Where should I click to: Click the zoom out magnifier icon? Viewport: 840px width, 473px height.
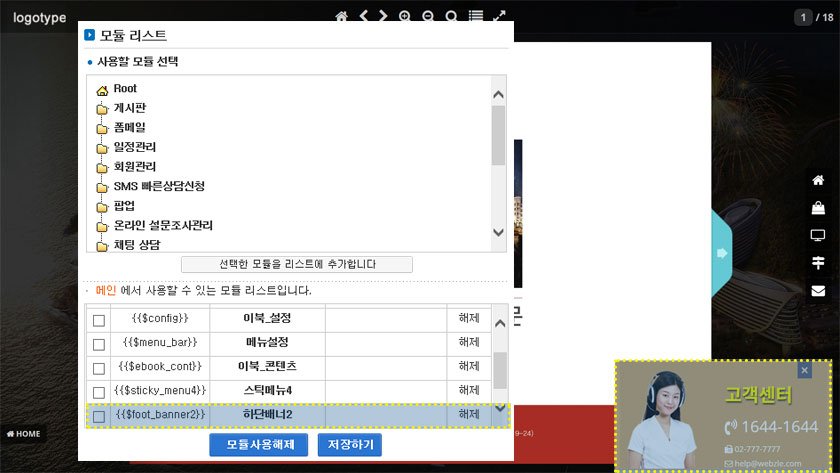tap(428, 17)
